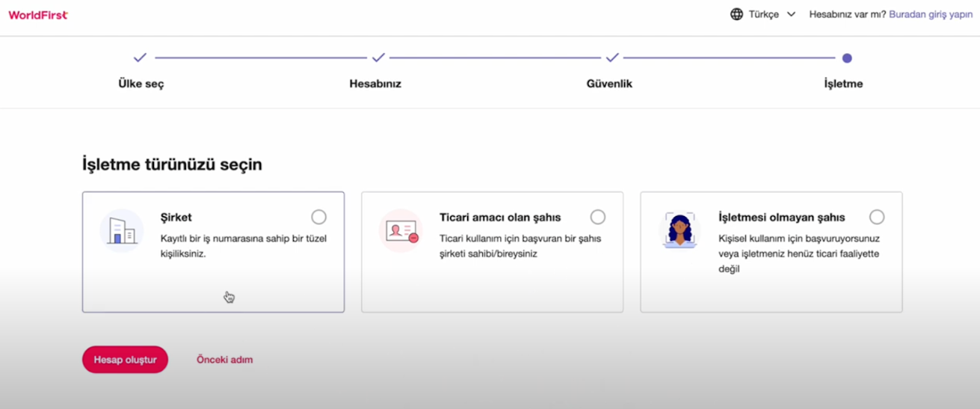Open the Buradan giriş yapın login link
The image size is (980, 409).
[930, 14]
